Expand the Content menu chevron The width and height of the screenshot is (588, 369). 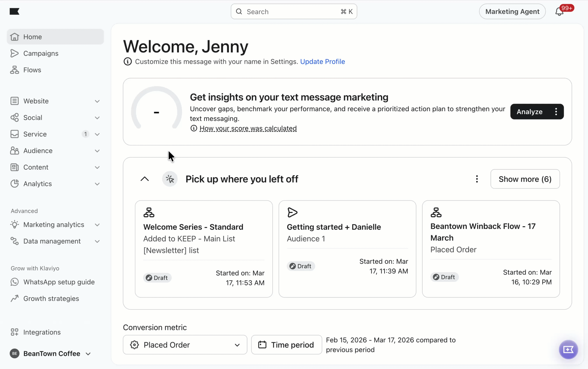pos(97,167)
